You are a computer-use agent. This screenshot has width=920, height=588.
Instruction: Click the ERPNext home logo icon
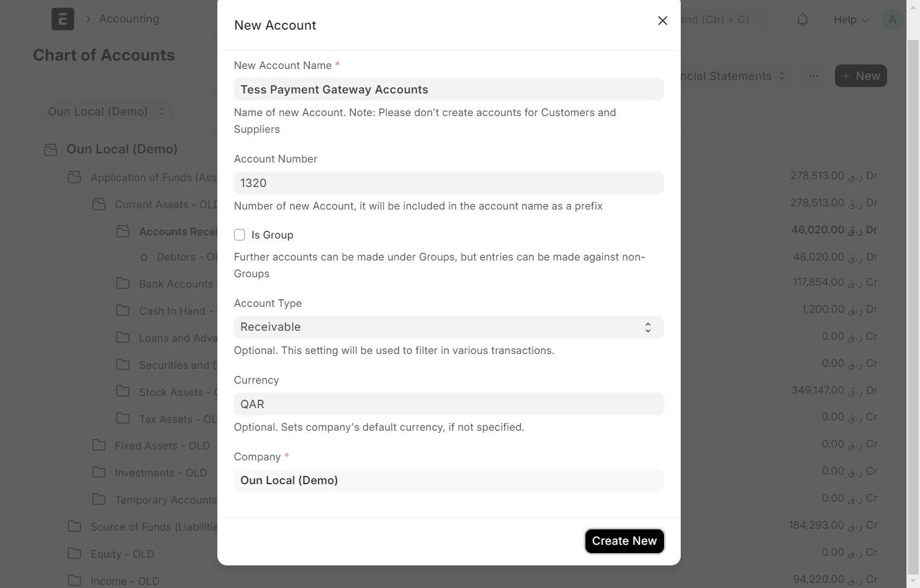pyautogui.click(x=63, y=19)
